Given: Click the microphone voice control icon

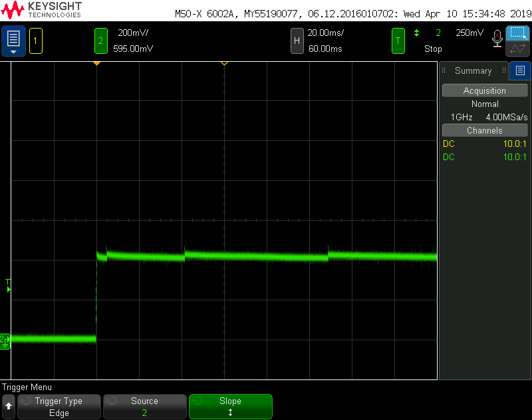Looking at the screenshot, I should pyautogui.click(x=497, y=39).
